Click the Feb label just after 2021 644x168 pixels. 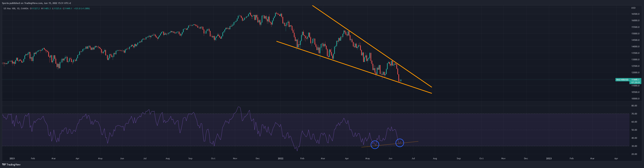pyautogui.click(x=33, y=158)
